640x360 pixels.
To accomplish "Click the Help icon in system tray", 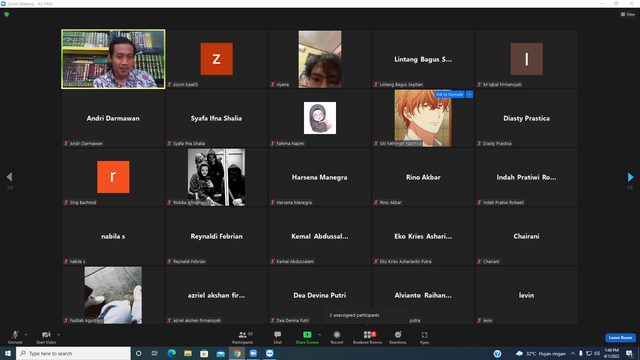I will pyautogui.click(x=497, y=353).
